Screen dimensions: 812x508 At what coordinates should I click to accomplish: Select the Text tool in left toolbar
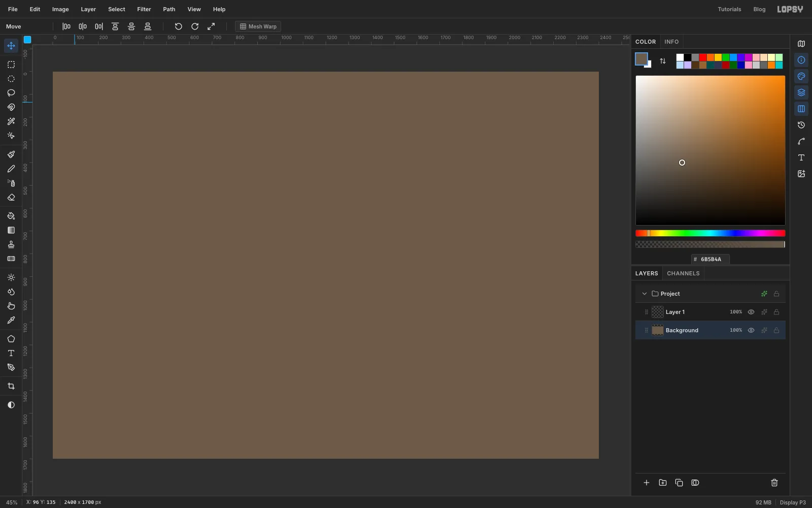11,353
